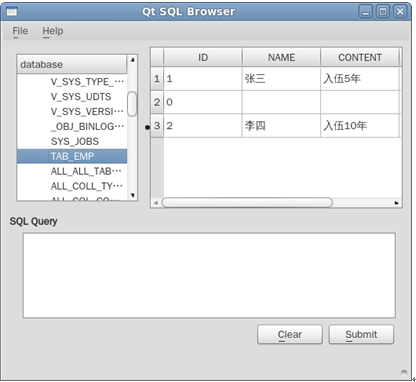
Task: Click the tree scrollbar up arrow
Action: [x=133, y=60]
